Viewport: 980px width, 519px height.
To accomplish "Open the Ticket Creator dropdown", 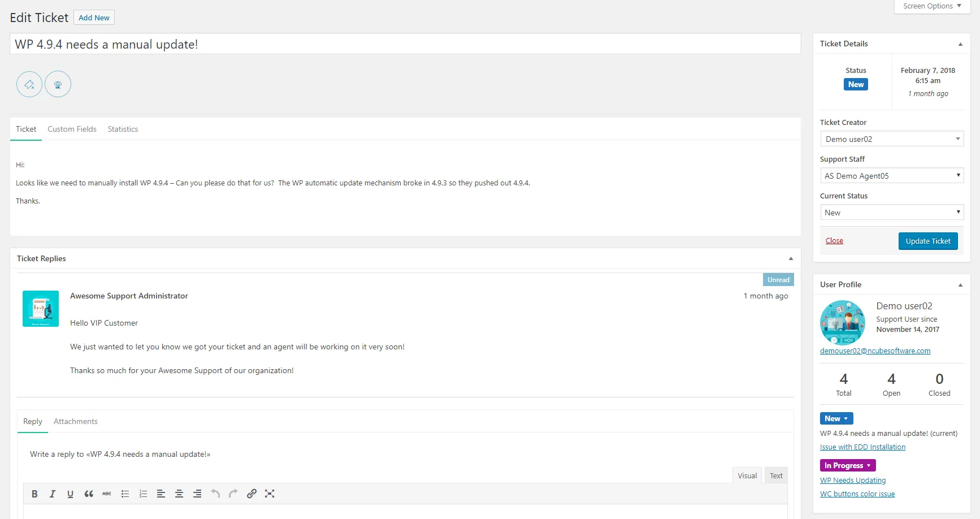I will click(892, 139).
